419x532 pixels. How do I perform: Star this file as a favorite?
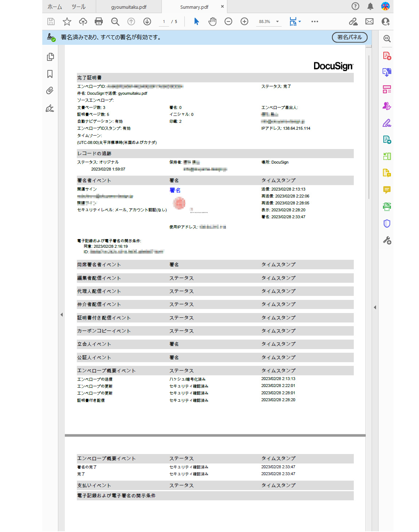tap(67, 21)
